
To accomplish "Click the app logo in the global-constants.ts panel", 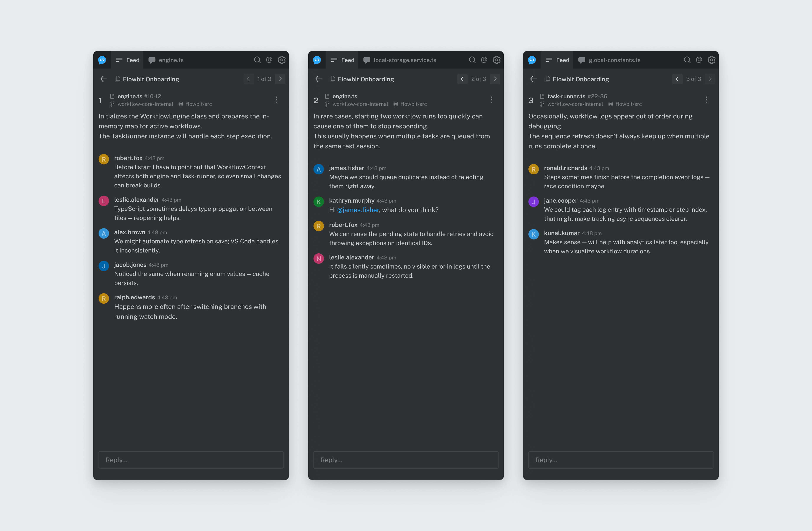I will (x=532, y=60).
